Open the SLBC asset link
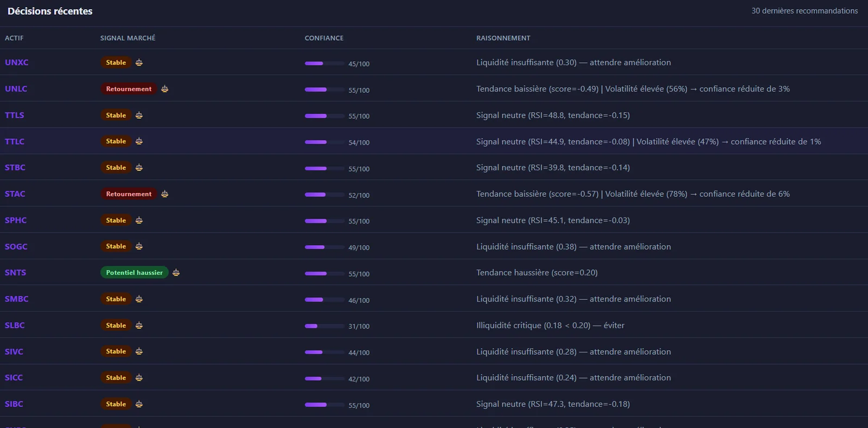The image size is (868, 428). pyautogui.click(x=15, y=325)
